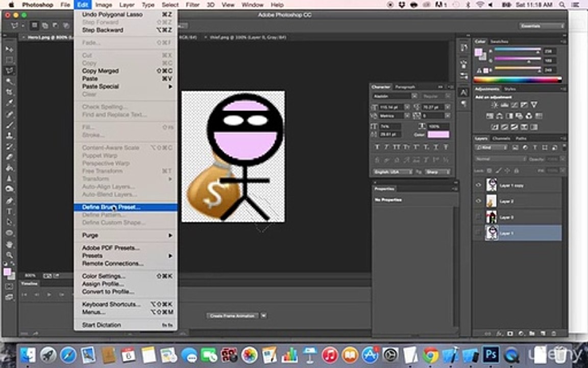Click pixel layer filter icon in Layers

515,148
